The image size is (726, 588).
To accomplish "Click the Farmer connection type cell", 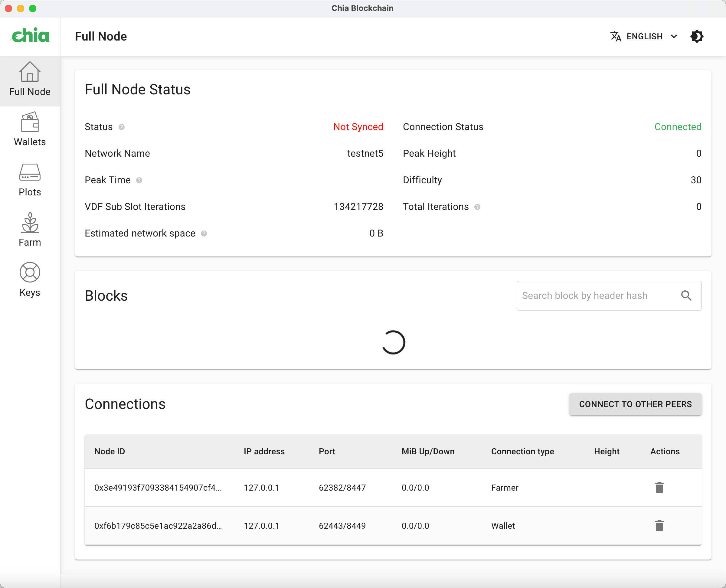I will (x=505, y=488).
